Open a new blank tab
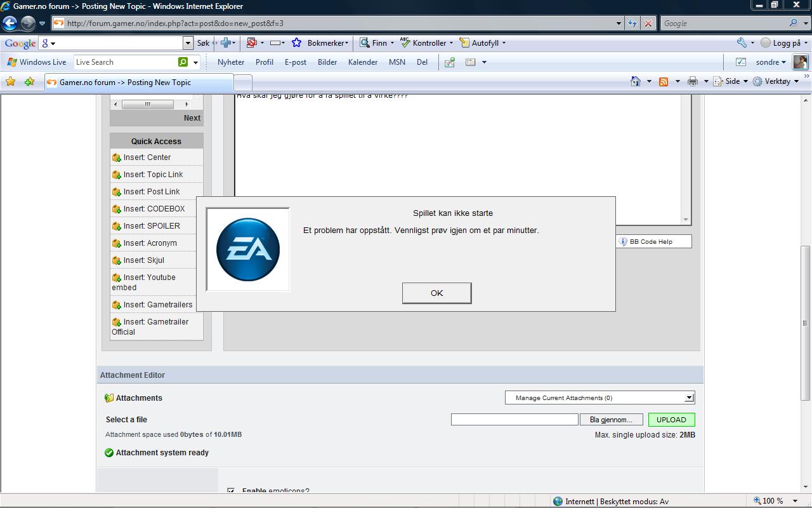The image size is (812, 508). 243,83
